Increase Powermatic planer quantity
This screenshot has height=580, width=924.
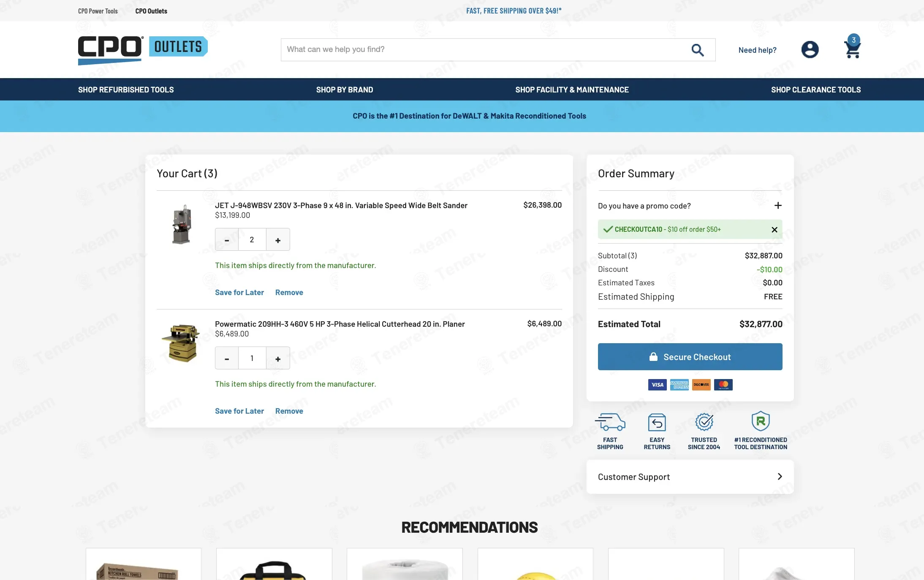[x=278, y=358]
